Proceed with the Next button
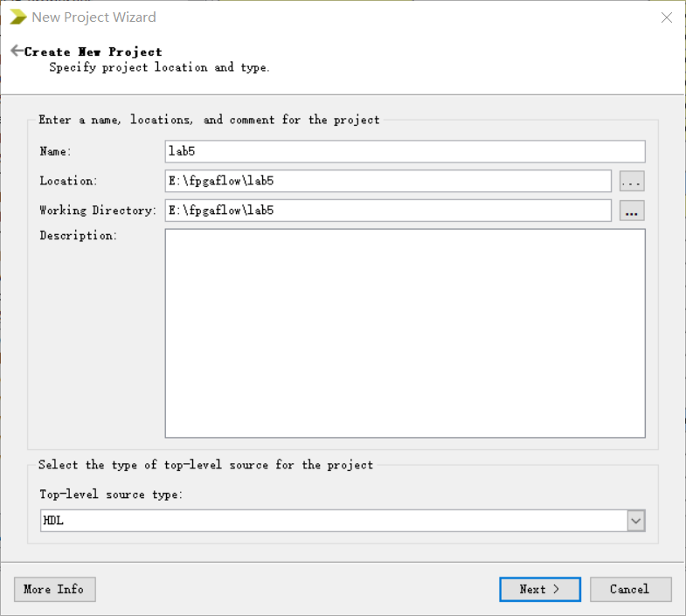The height and width of the screenshot is (616, 686). pyautogui.click(x=540, y=589)
